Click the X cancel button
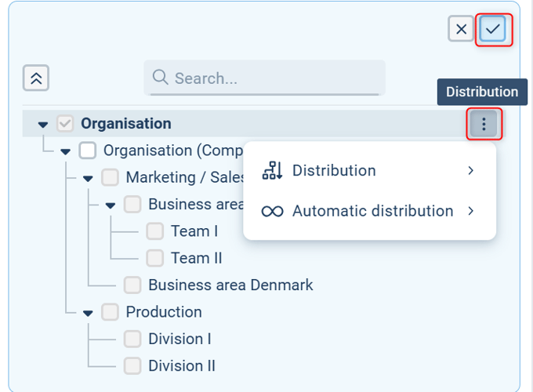The width and height of the screenshot is (533, 392). 461,30
